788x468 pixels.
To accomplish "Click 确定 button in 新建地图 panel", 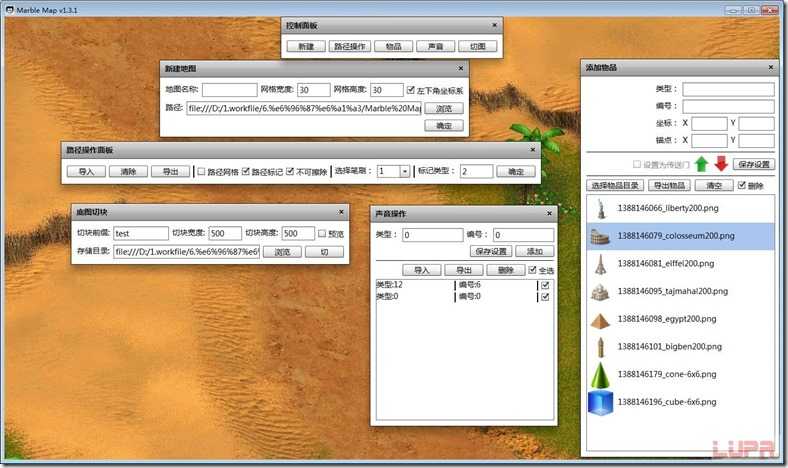I will pyautogui.click(x=444, y=126).
